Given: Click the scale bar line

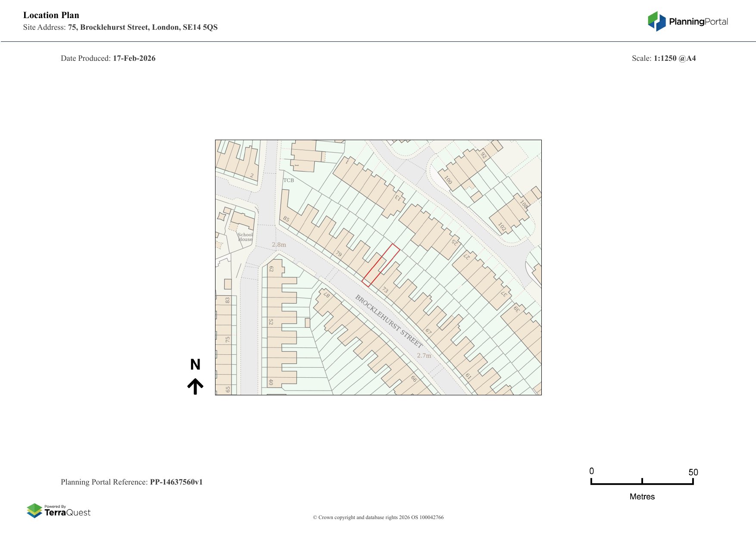Looking at the screenshot, I should pyautogui.click(x=642, y=484).
